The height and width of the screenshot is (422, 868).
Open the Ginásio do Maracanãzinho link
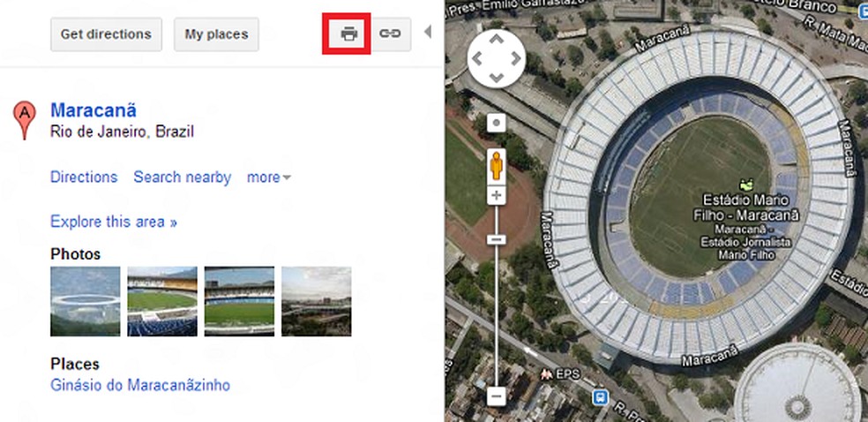pyautogui.click(x=140, y=385)
